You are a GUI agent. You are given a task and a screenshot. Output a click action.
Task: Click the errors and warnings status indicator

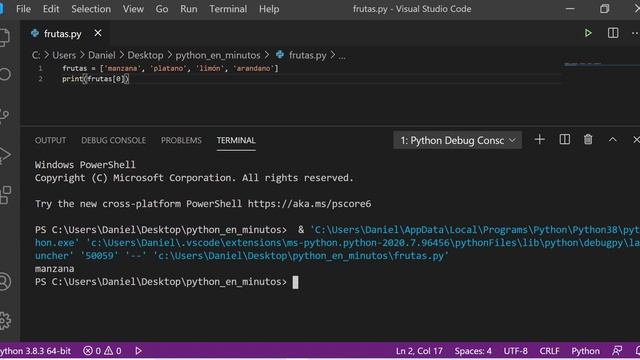coord(102,351)
